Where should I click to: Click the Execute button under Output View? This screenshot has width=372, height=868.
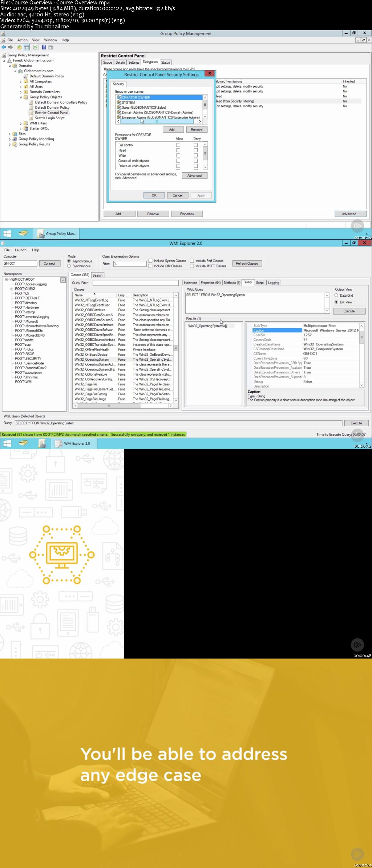349,311
